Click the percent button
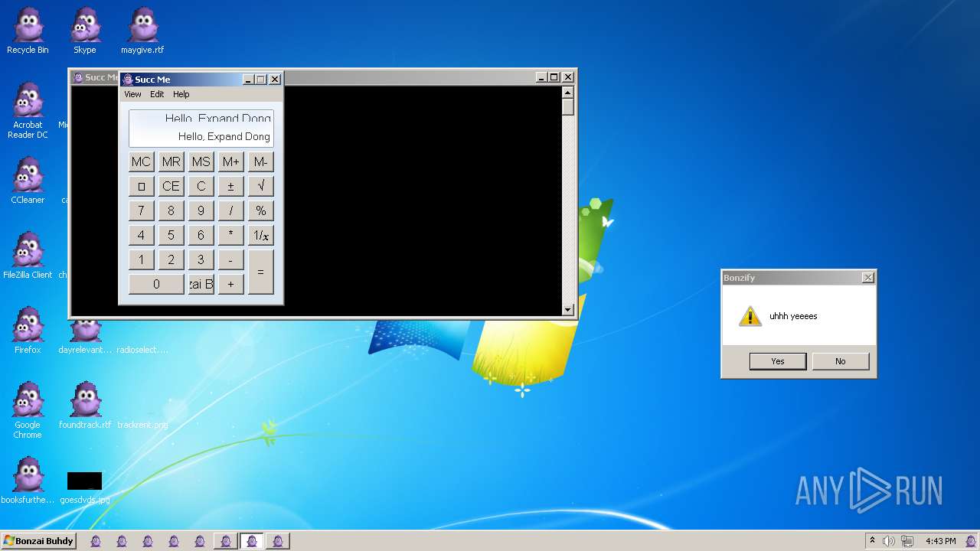Viewport: 980px width, 551px height. (x=260, y=210)
